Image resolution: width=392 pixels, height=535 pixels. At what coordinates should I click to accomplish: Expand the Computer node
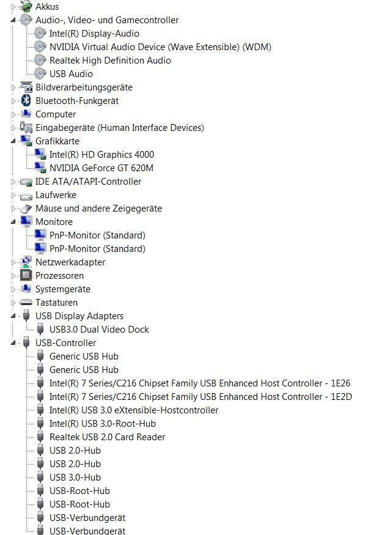pos(13,114)
